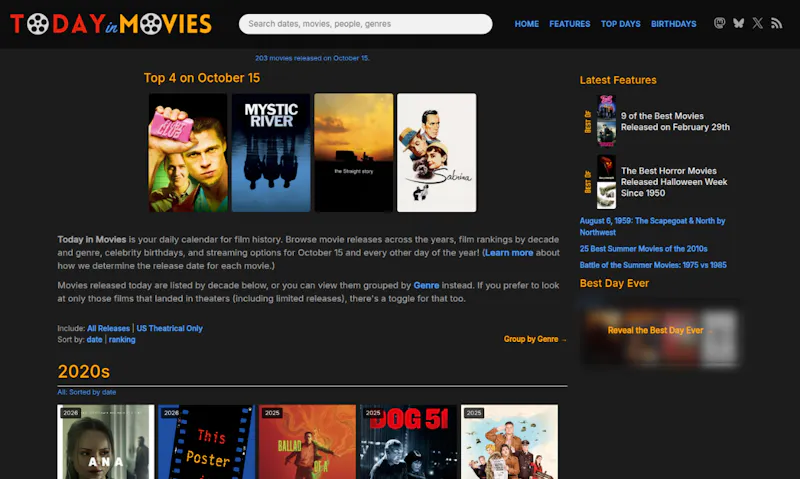Open the 2026 'This Poster' placeholder film
The width and height of the screenshot is (800, 479).
click(x=207, y=442)
